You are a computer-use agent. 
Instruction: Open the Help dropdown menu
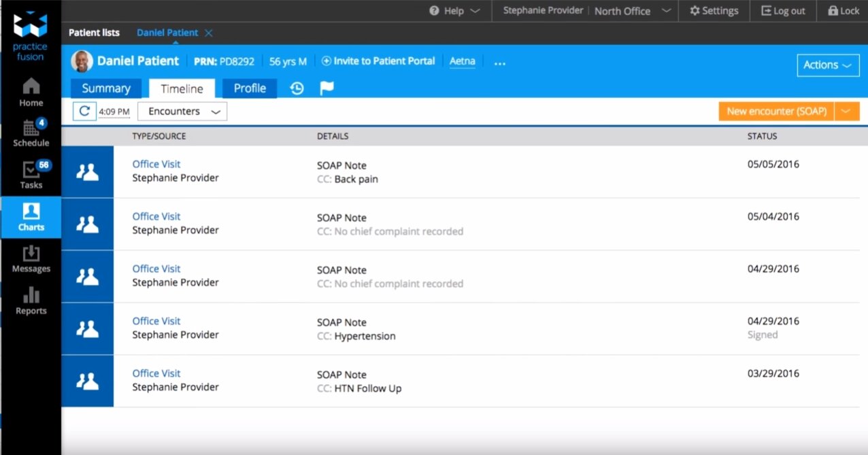455,11
